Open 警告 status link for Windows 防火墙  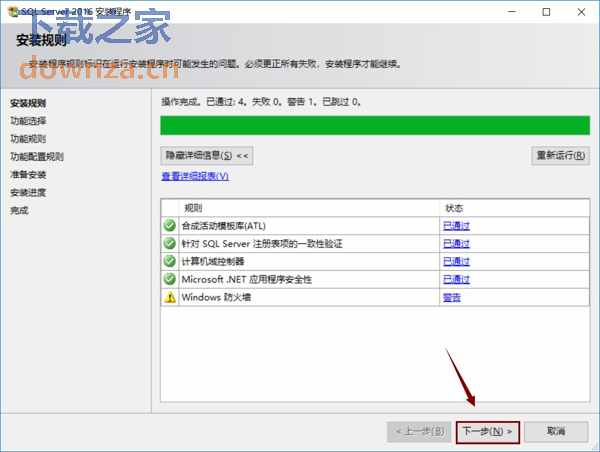452,297
